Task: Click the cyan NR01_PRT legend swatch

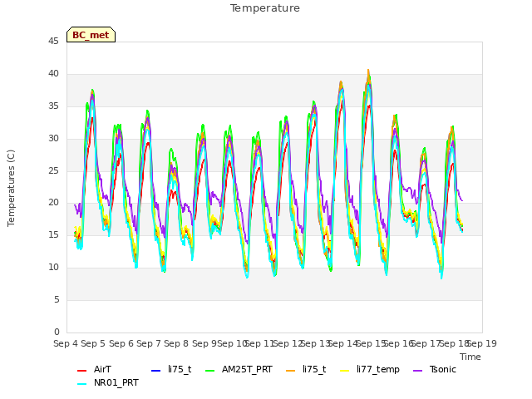Action: coord(81,384)
